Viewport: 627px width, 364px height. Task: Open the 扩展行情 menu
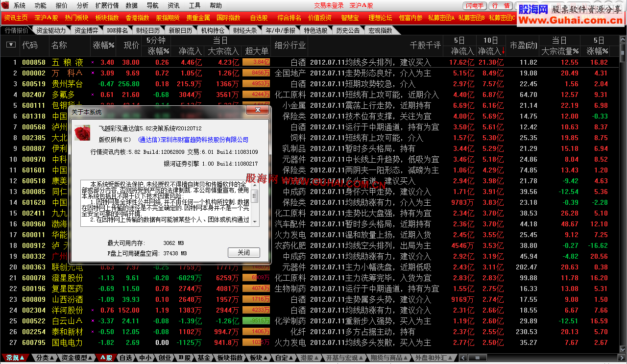coord(107,6)
